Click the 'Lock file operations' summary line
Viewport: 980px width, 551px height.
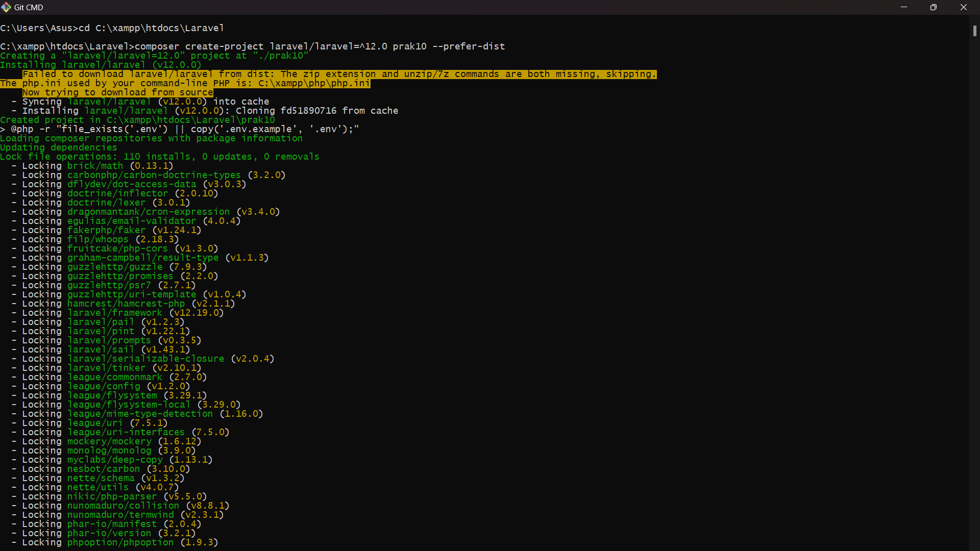[x=159, y=157]
